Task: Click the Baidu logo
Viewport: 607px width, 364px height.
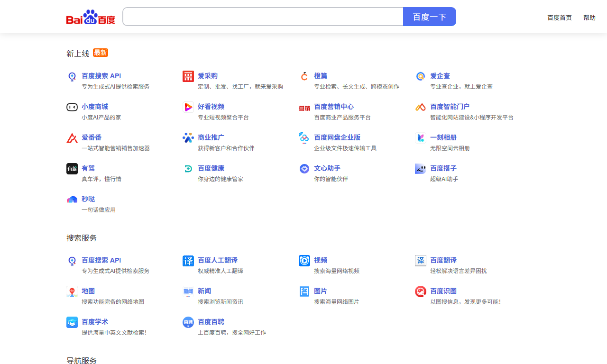Action: coord(91,17)
